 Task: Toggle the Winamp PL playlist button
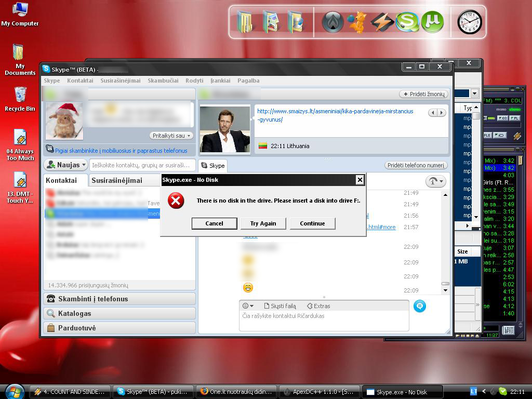[514, 118]
